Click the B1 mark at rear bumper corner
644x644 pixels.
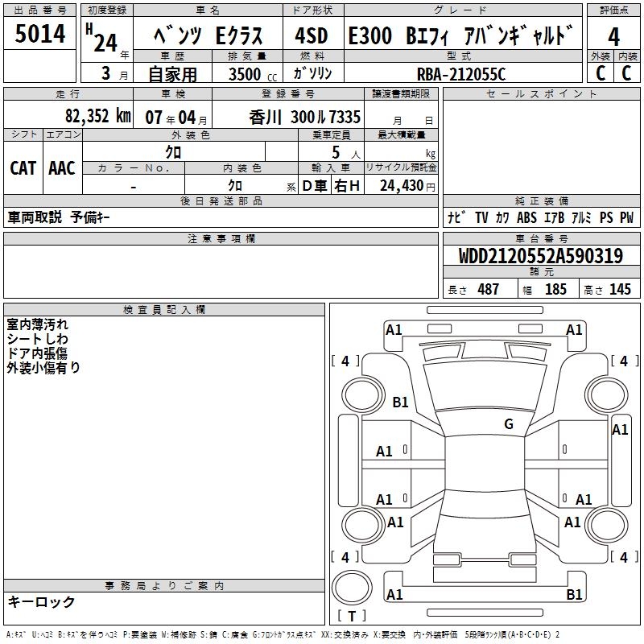click(x=574, y=594)
